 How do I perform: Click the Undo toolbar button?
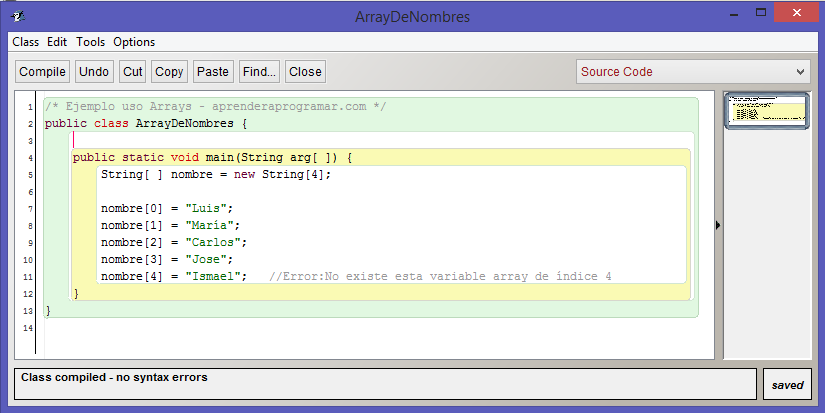(94, 72)
